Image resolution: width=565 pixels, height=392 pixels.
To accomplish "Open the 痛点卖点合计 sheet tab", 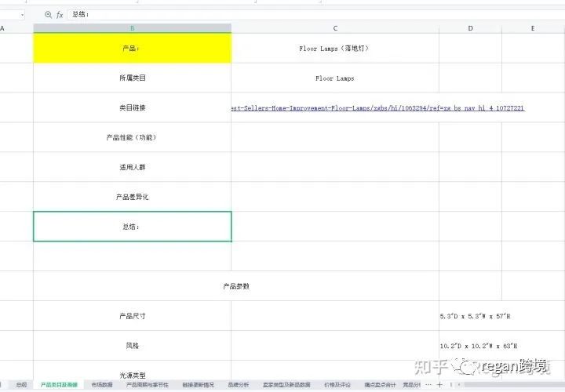I will 380,385.
